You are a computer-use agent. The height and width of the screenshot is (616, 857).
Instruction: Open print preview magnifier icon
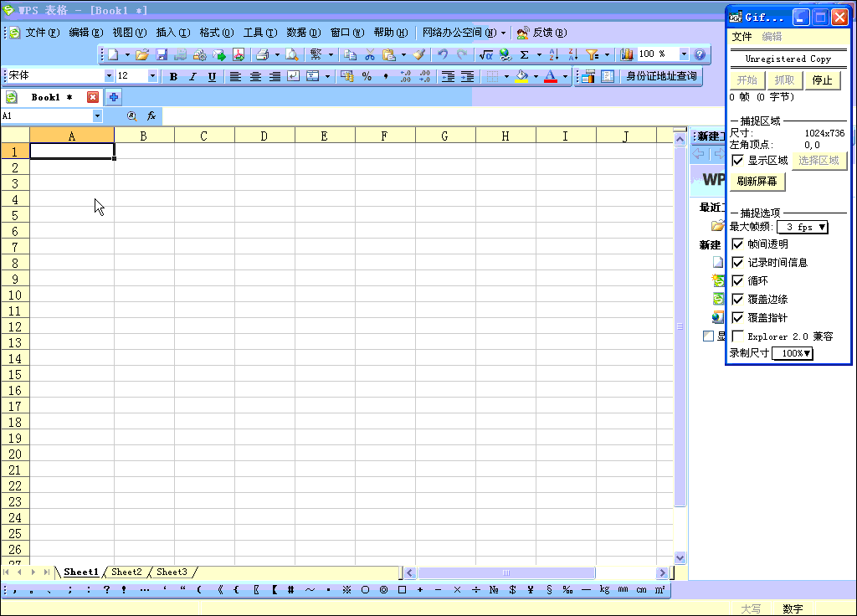[x=292, y=54]
